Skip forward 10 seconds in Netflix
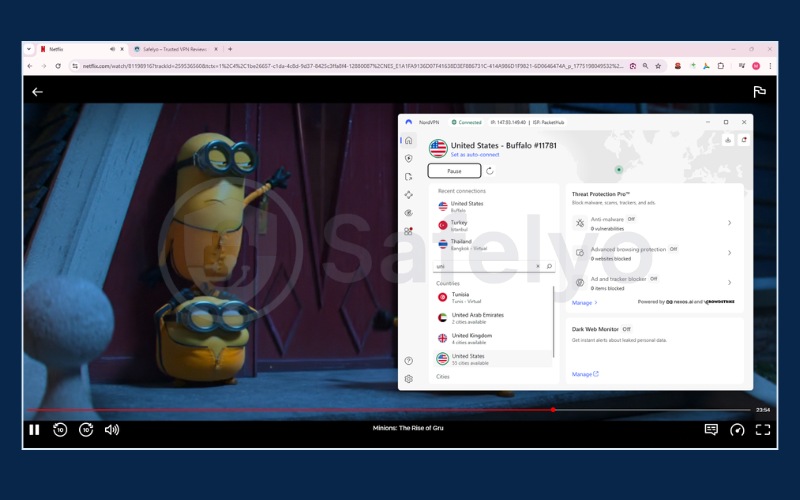The width and height of the screenshot is (800, 500). [86, 430]
